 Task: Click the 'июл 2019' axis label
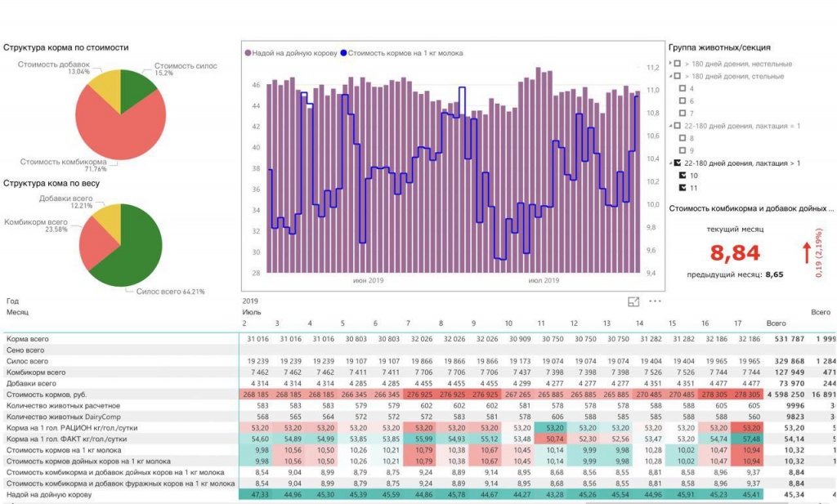point(544,280)
